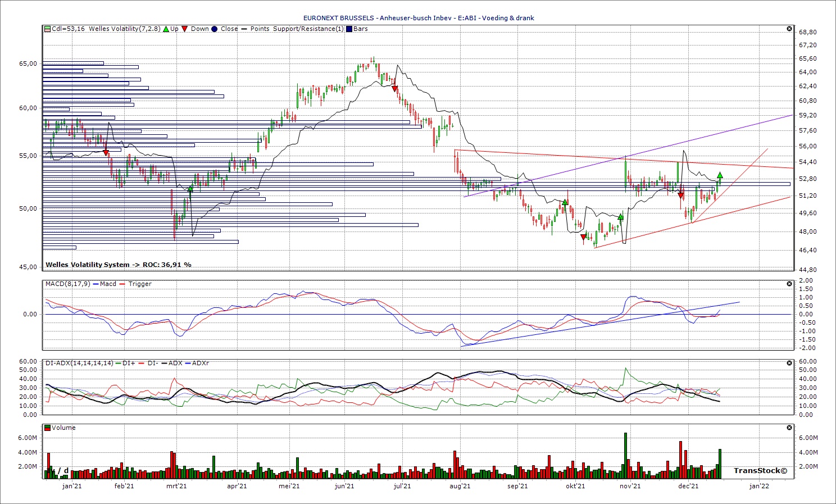The width and height of the screenshot is (836, 504).
Task: Click the feb'21 date axis label
Action: (124, 486)
